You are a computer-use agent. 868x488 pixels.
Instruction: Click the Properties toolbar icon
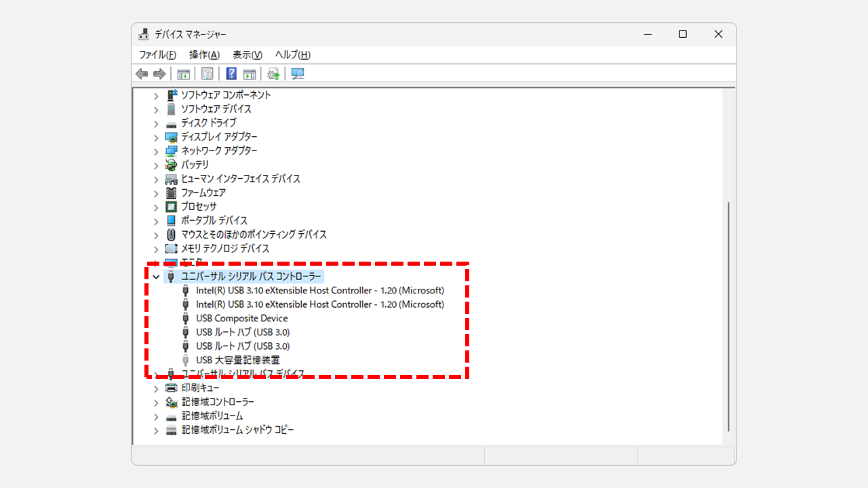pos(208,74)
